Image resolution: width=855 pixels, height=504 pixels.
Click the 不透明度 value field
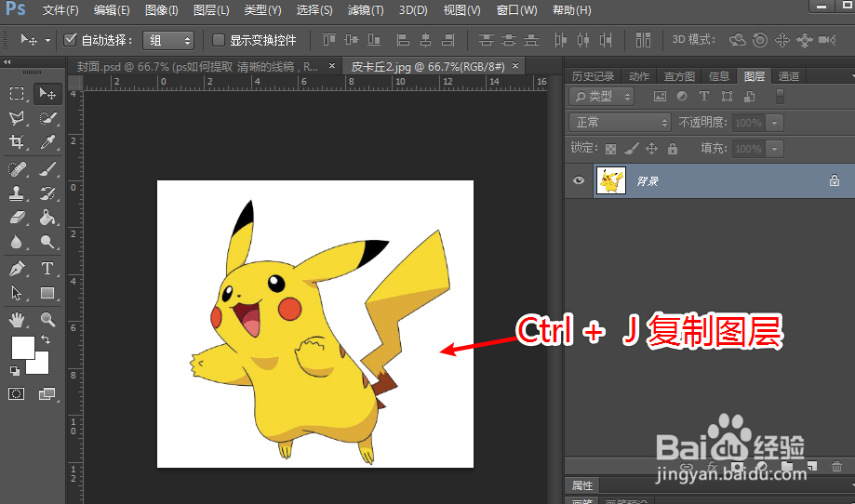click(748, 123)
